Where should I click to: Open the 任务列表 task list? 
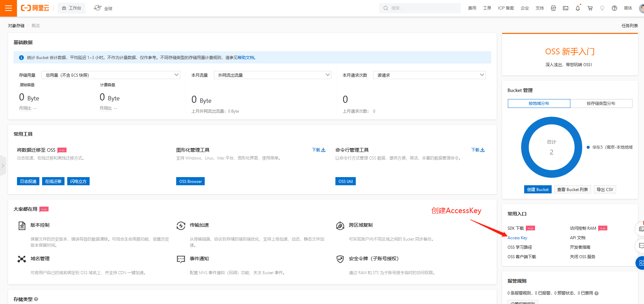pyautogui.click(x=630, y=26)
